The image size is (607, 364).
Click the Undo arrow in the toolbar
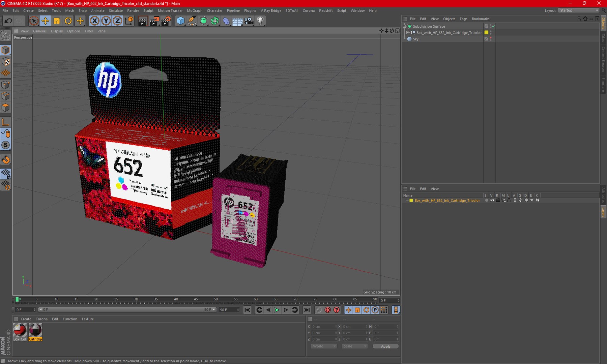pyautogui.click(x=8, y=21)
